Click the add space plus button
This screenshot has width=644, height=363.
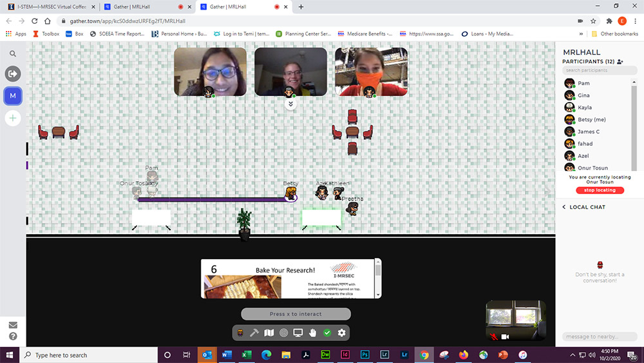pos(13,118)
